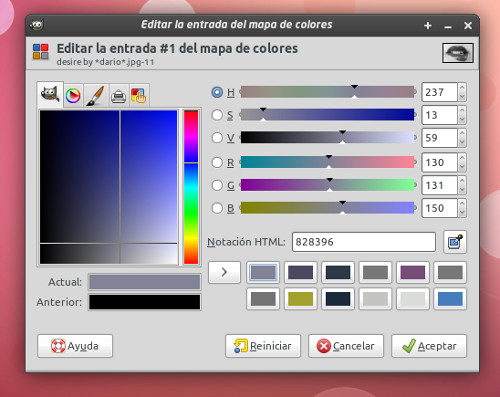Open the Ayuda help button
500x397 pixels.
pyautogui.click(x=75, y=346)
